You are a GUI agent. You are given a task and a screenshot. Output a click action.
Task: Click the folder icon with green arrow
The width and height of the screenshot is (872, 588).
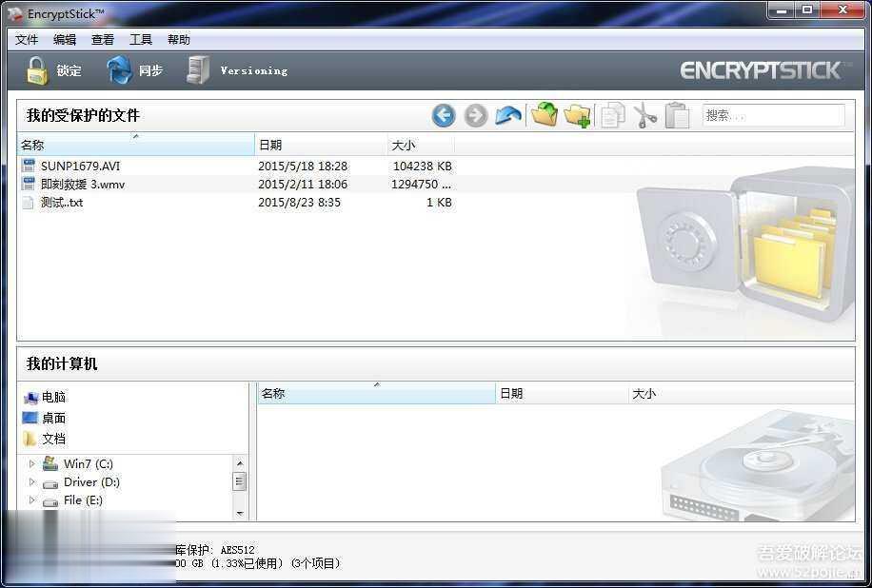(x=545, y=114)
